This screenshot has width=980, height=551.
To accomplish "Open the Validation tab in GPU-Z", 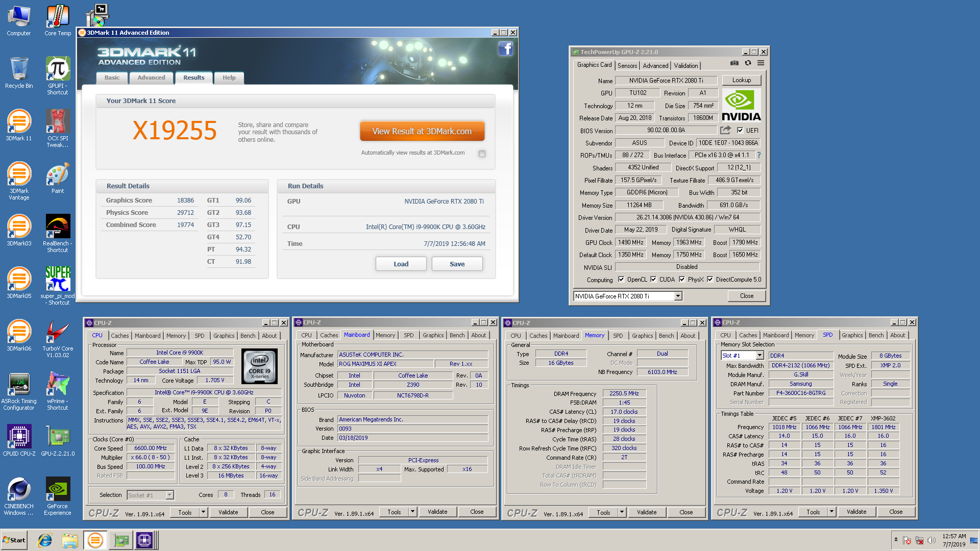I will [685, 66].
